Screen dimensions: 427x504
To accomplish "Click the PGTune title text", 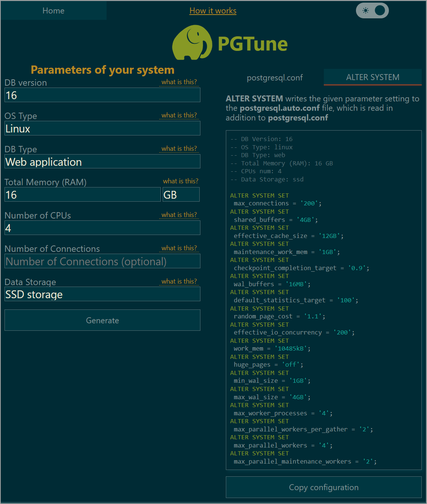I will [x=253, y=44].
